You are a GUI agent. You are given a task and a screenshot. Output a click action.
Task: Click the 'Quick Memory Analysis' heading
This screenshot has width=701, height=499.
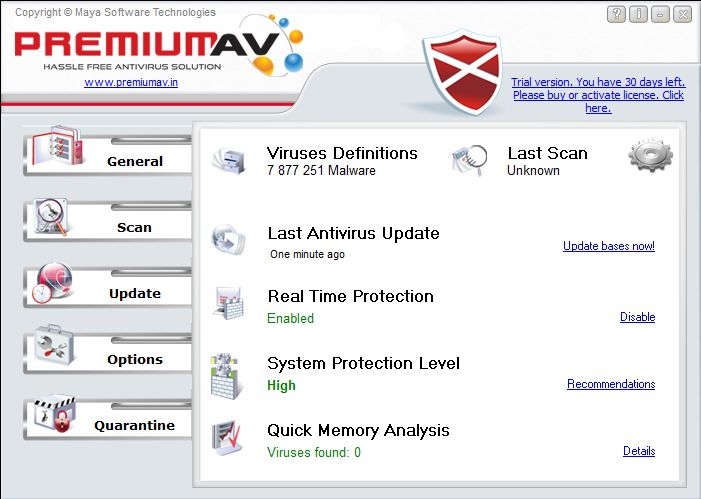point(358,431)
